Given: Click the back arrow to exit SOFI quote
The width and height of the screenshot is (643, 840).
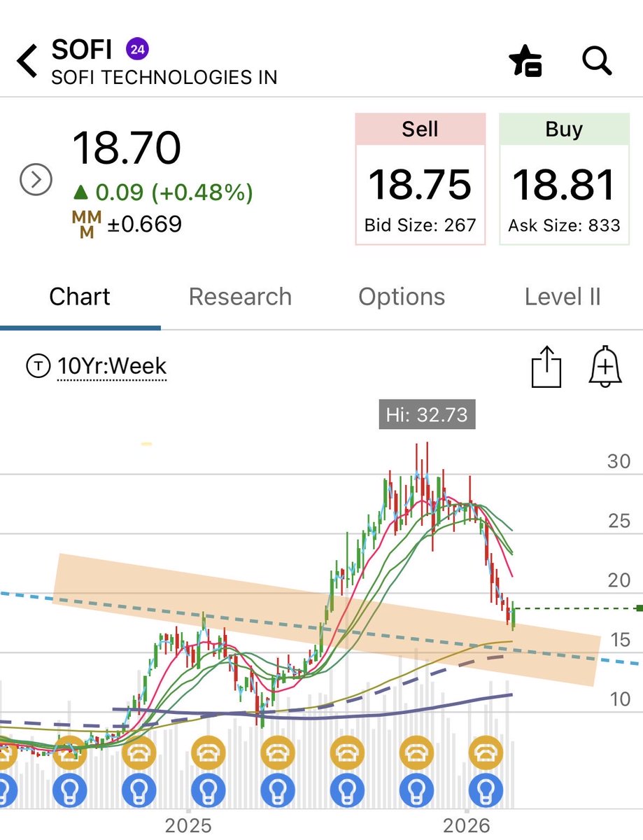Looking at the screenshot, I should 27,60.
